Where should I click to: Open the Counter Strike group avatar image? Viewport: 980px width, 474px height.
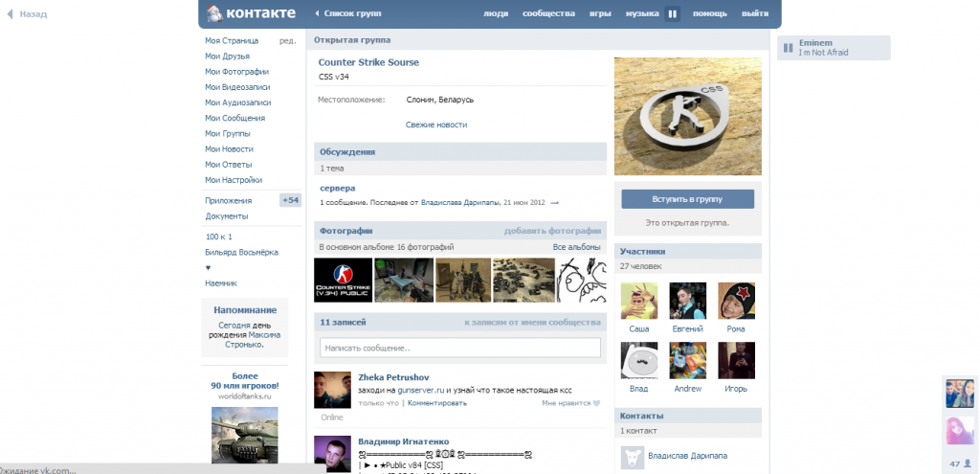[687, 116]
